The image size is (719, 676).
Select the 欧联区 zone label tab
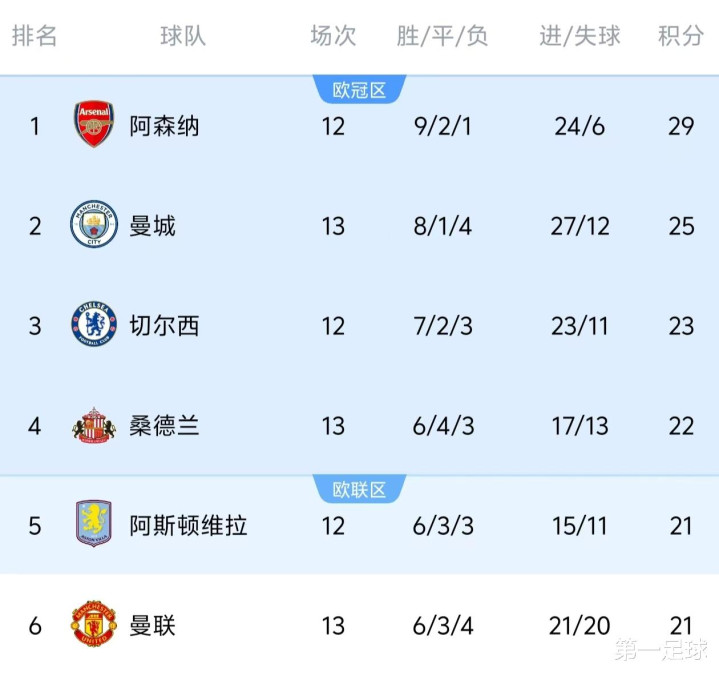[359, 489]
